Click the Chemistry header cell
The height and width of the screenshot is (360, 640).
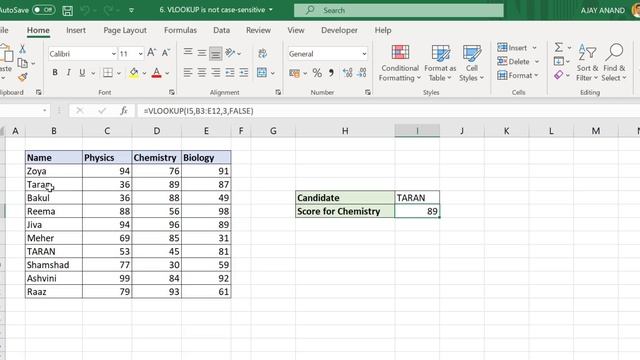pos(157,158)
